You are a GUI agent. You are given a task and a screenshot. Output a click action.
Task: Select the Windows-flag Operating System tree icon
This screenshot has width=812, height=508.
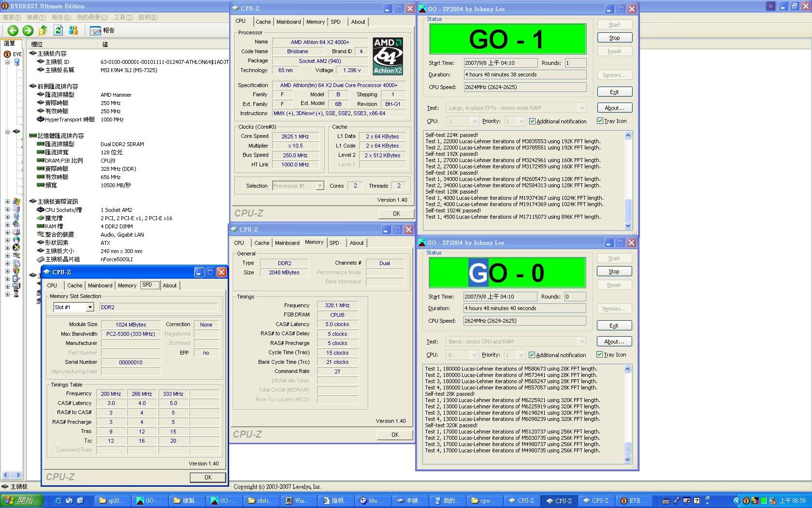tap(16, 201)
